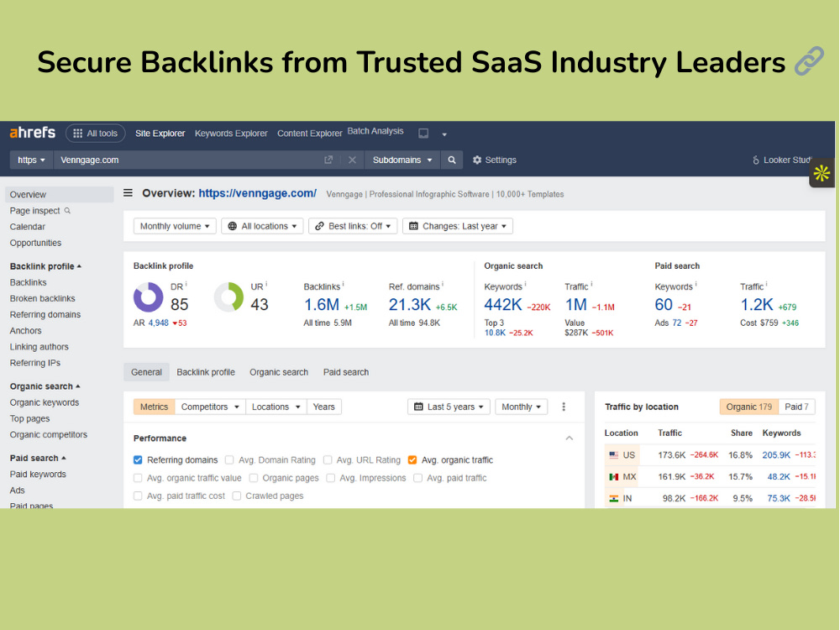Click the 1.6M backlinks value
The width and height of the screenshot is (840, 630).
(x=322, y=305)
